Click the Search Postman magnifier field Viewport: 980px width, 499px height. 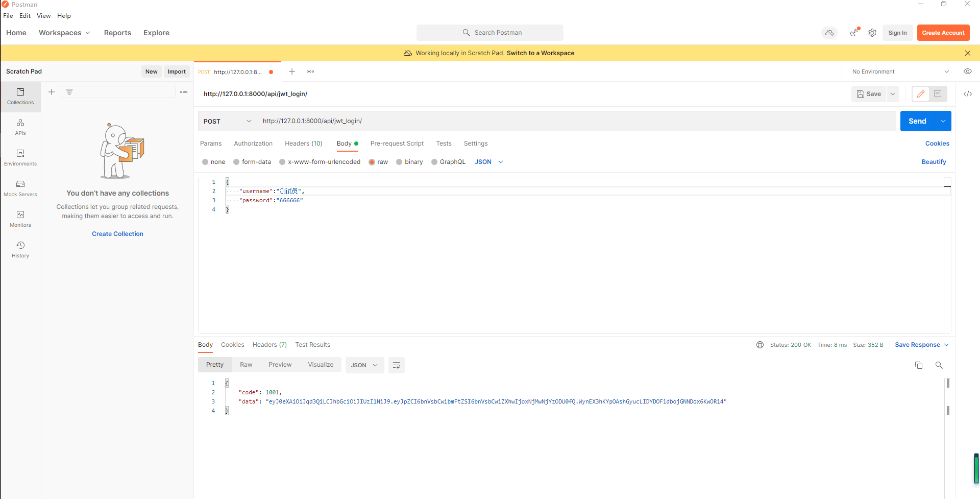490,33
